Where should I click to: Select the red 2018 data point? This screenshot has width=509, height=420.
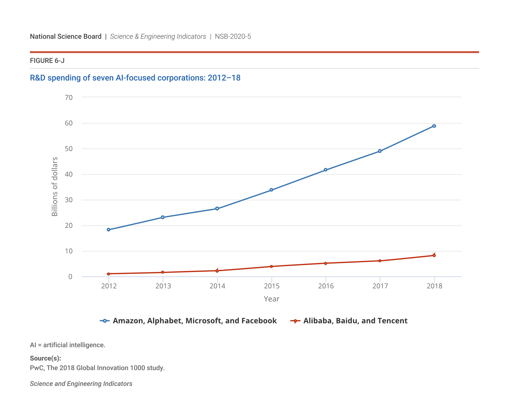click(x=434, y=256)
